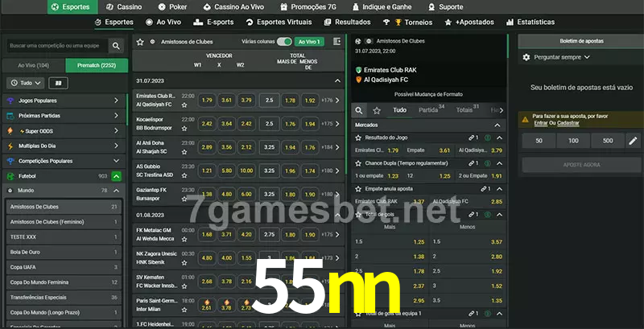Open the favorites star tab in markets
This screenshot has height=329, width=644.
[377, 110]
